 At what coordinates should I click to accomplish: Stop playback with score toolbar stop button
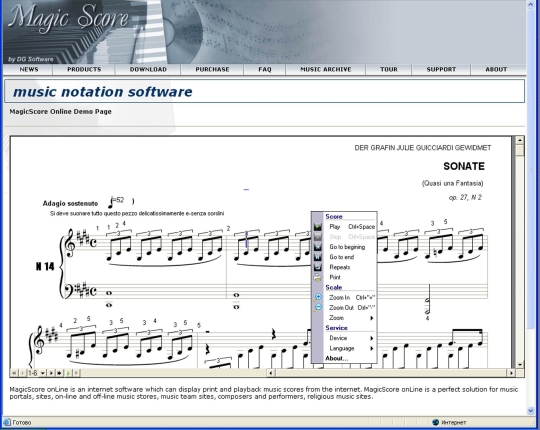click(x=76, y=373)
